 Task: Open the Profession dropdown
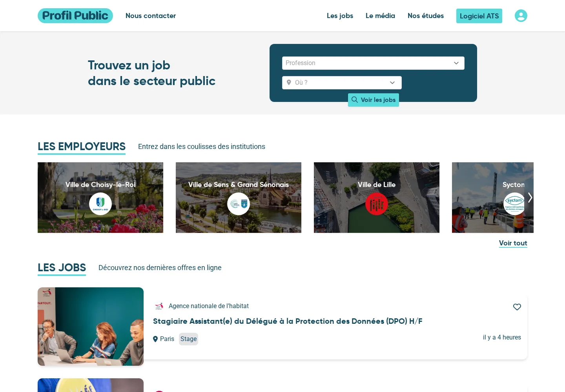pyautogui.click(x=373, y=63)
